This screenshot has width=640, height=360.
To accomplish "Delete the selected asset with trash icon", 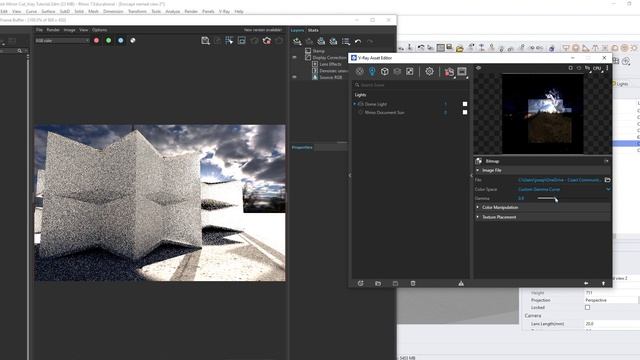I will (413, 283).
